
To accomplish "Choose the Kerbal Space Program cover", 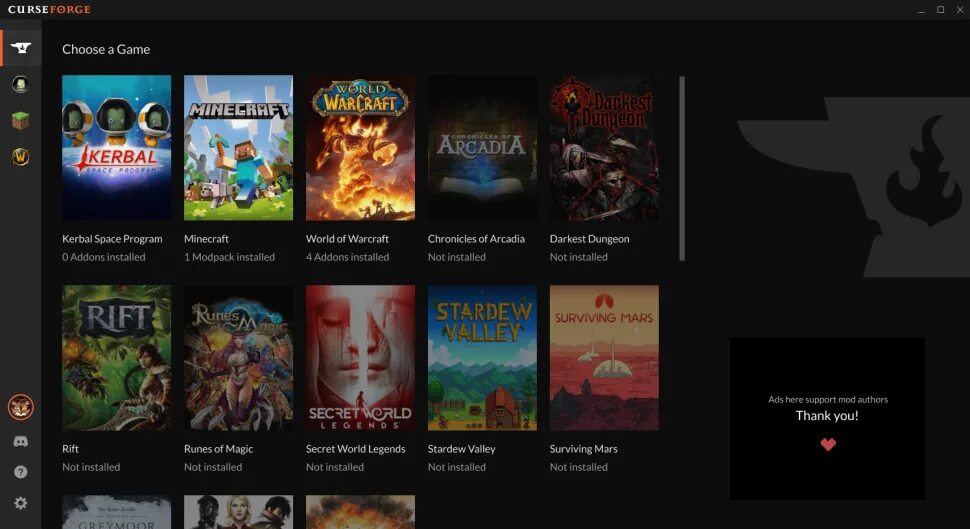I will pos(116,148).
